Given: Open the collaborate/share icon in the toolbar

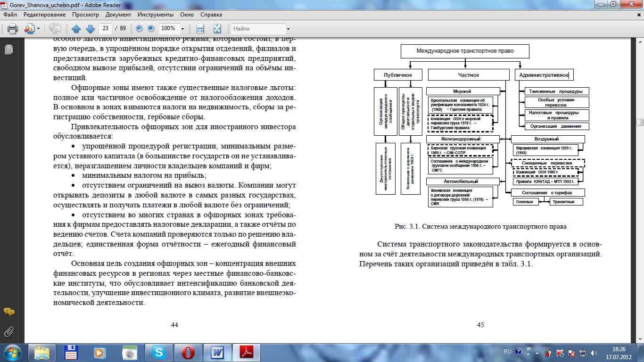Looking at the screenshot, I should tap(29, 28).
